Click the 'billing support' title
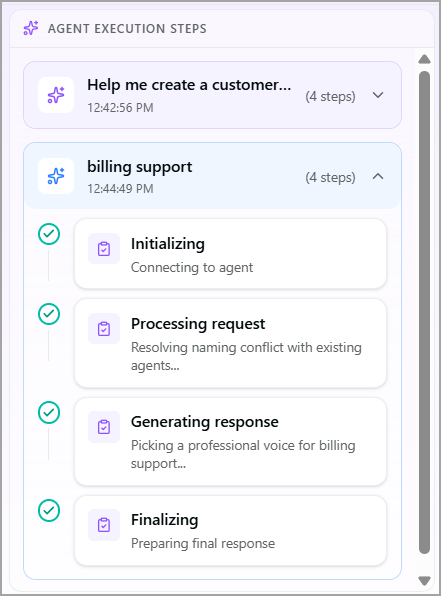This screenshot has width=441, height=596. (x=140, y=167)
